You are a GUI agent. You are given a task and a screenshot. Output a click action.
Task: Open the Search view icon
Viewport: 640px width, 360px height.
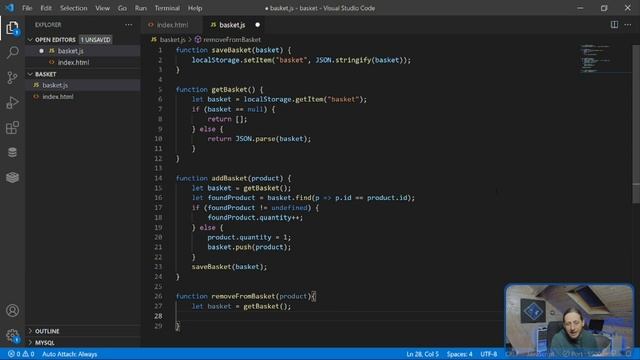pos(12,52)
